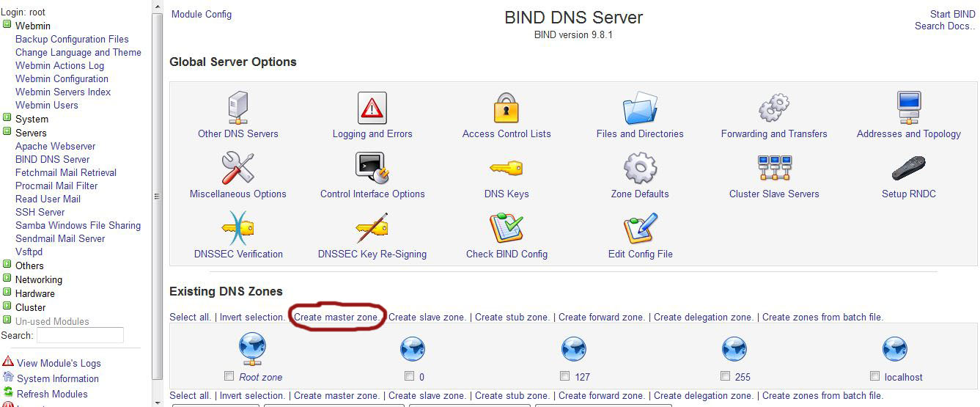The image size is (980, 407).
Task: Expand the Un-used Modules category
Action: (x=7, y=320)
